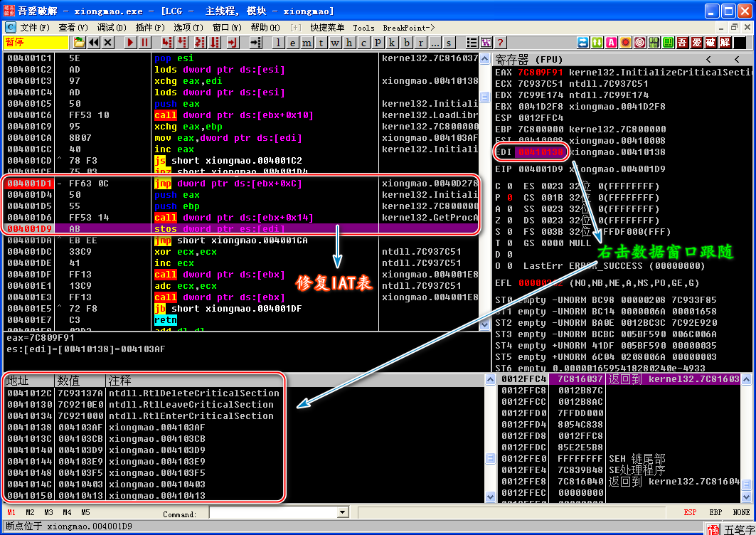Open the Call stack 'k' button

click(392, 43)
